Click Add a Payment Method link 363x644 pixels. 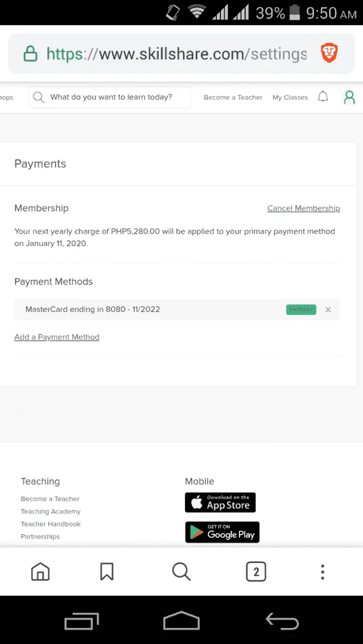coord(57,337)
